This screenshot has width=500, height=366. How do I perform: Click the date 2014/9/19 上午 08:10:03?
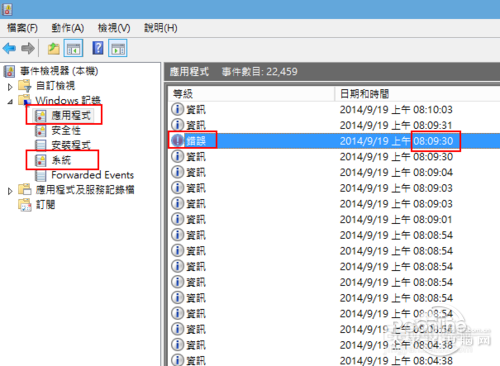click(x=396, y=109)
